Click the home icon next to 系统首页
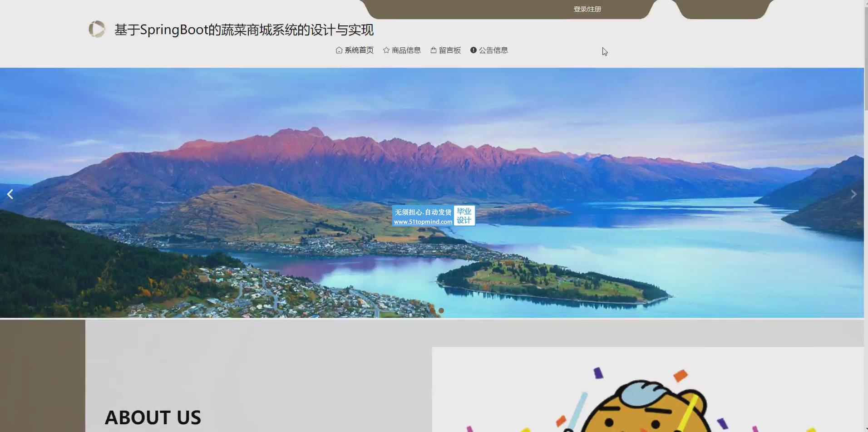Viewport: 868px width, 432px height. tap(339, 50)
